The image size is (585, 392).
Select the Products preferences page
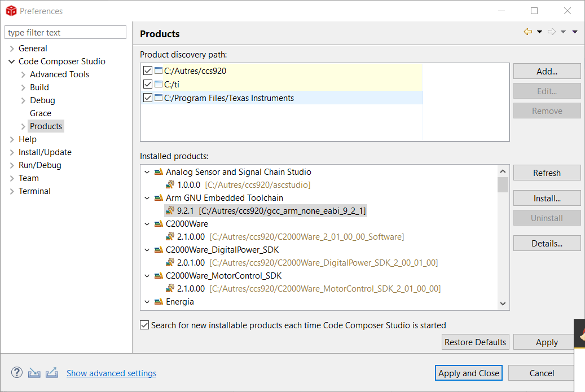click(x=46, y=126)
